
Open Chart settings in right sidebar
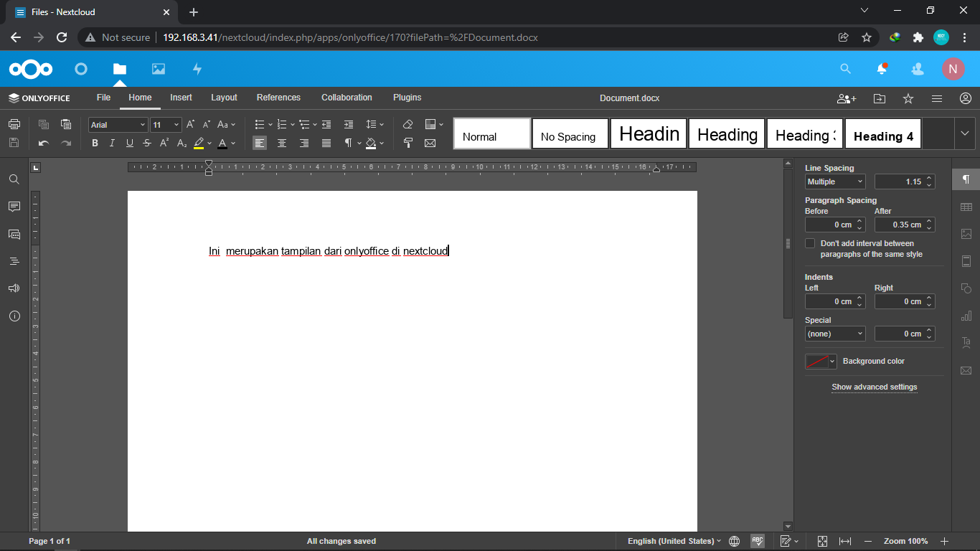click(966, 316)
